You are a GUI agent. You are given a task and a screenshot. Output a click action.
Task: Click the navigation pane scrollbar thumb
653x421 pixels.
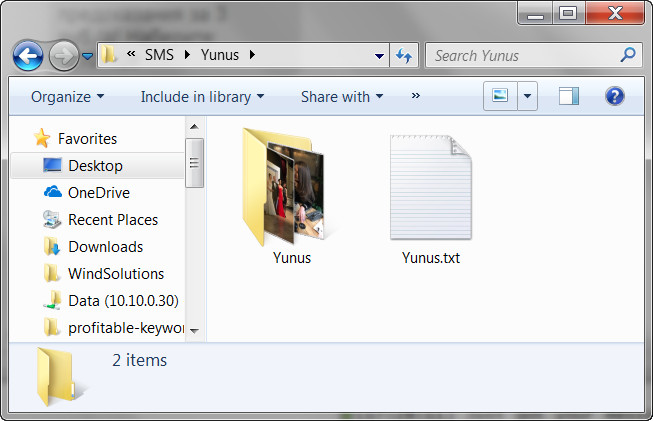pyautogui.click(x=194, y=163)
